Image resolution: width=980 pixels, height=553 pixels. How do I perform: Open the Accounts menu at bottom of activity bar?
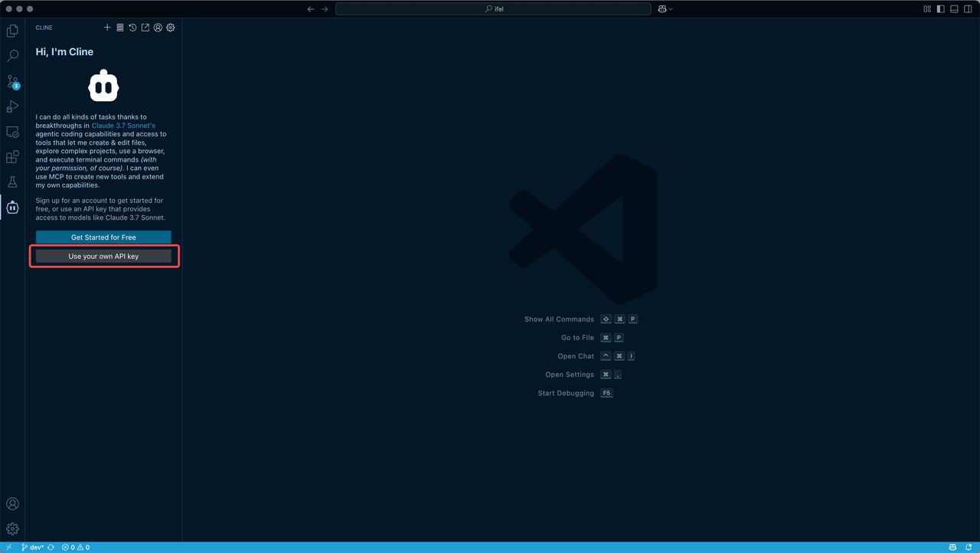click(x=12, y=504)
